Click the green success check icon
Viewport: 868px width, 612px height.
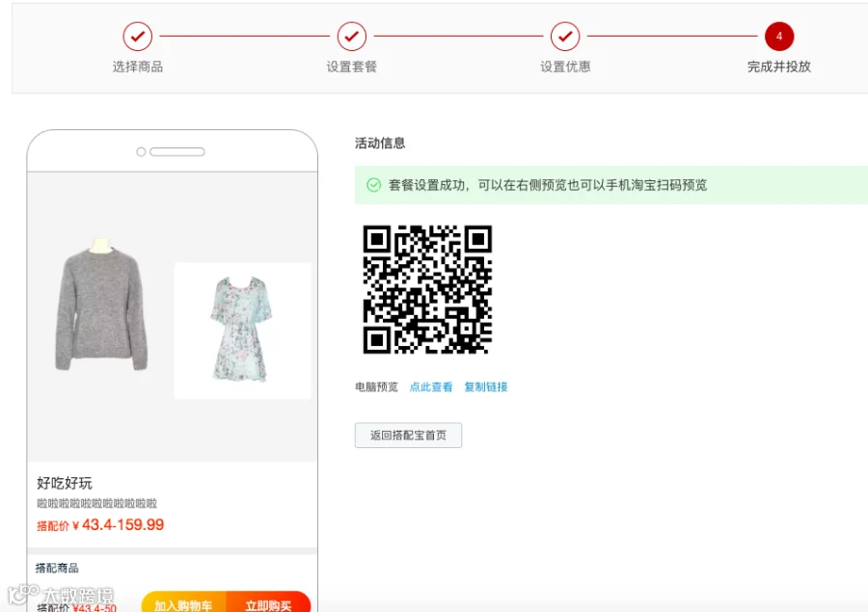pos(373,185)
